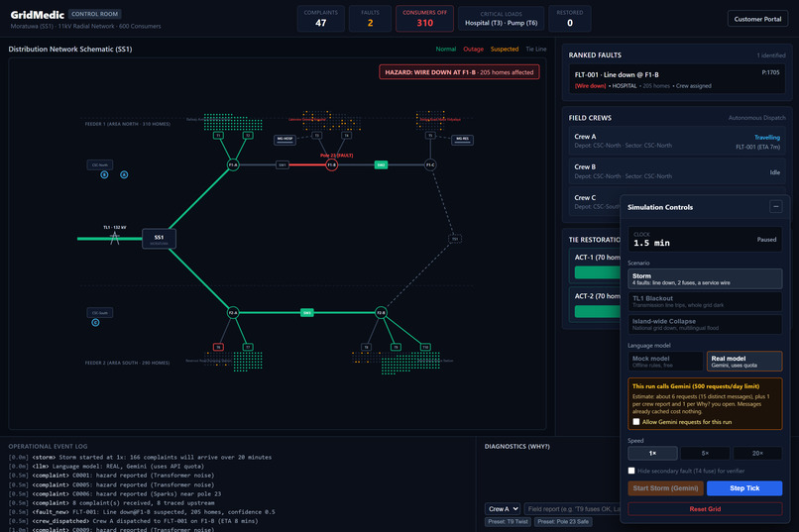799x532 pixels.
Task: Apply Preset: T9 Twist
Action: click(508, 522)
